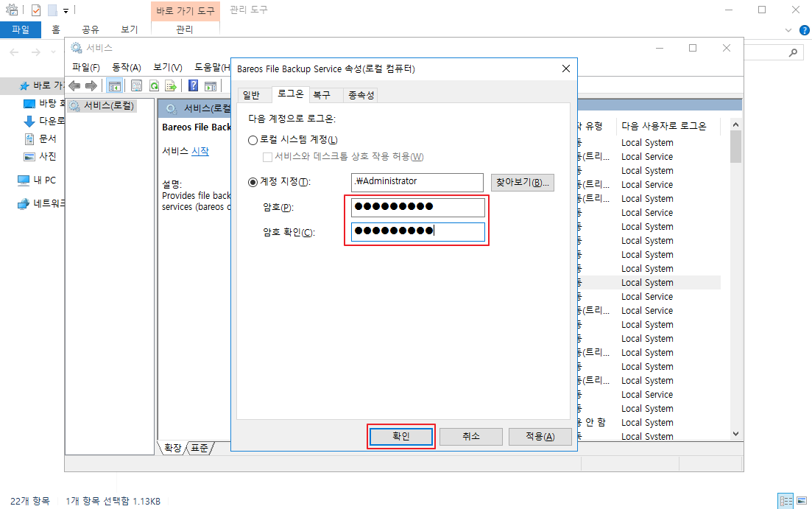This screenshot has height=509, width=812.
Task: Click 시작 link to start service
Action: point(200,151)
